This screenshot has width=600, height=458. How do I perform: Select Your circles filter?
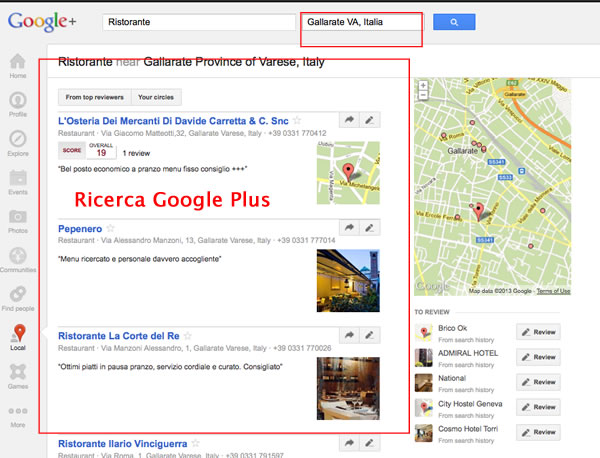156,97
